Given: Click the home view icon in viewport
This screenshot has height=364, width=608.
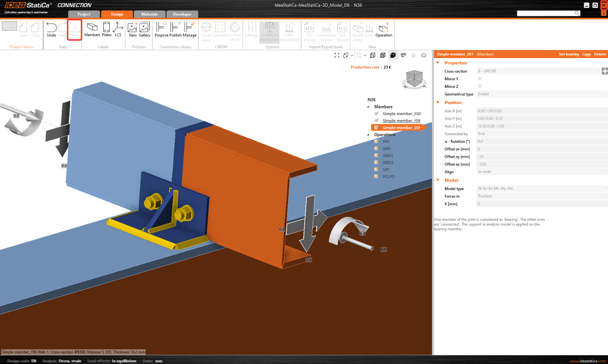Looking at the screenshot, I should tap(424, 55).
